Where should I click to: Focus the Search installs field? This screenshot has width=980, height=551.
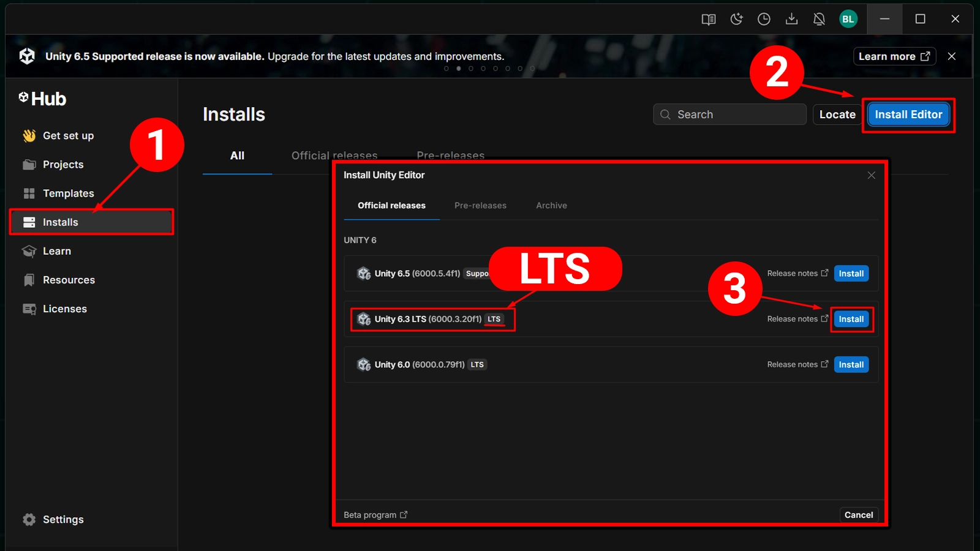coord(729,114)
